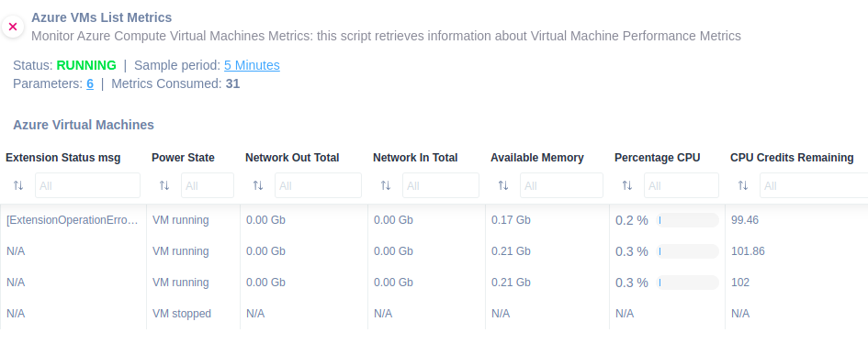Focus the CPU Credits Remaining filter field
868x344 pixels.
point(814,185)
